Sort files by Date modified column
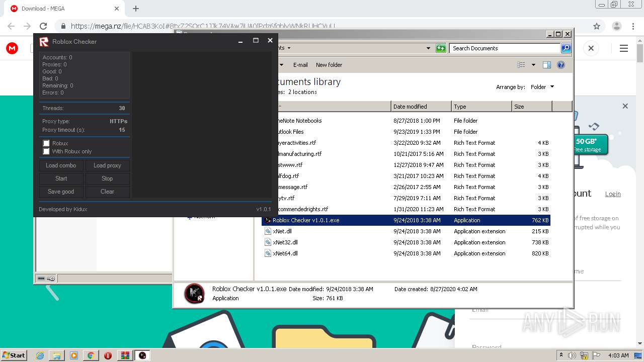The width and height of the screenshot is (644, 362). (421, 107)
